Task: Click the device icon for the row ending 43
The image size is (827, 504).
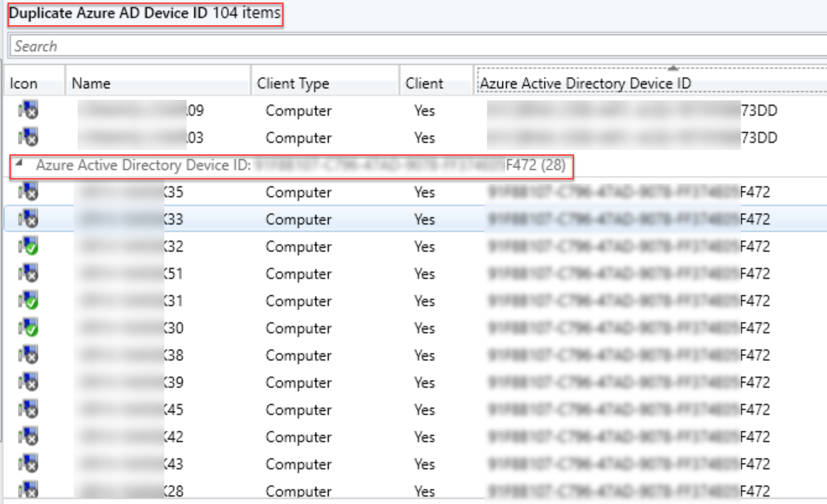Action: point(28,463)
